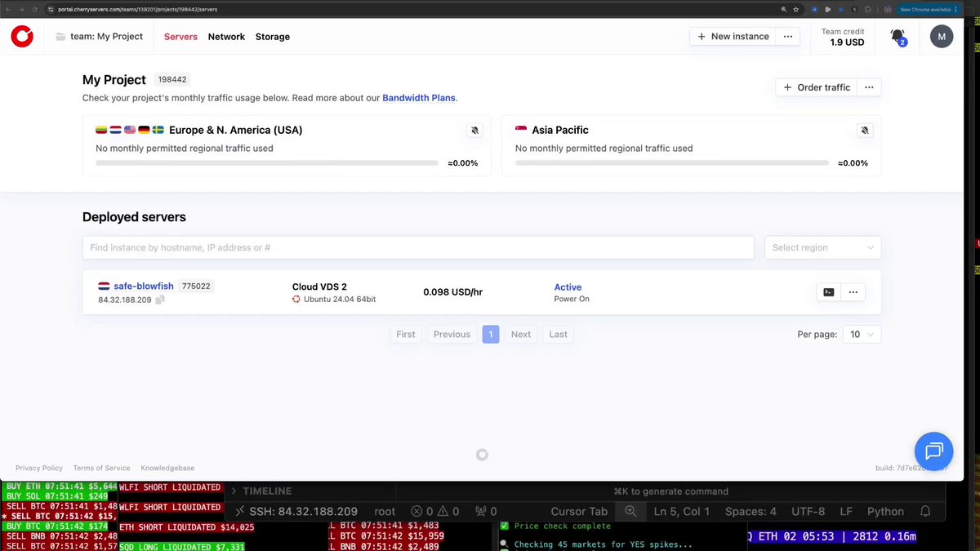The height and width of the screenshot is (551, 980).
Task: Click Europe & N. America traffic notification icon
Action: (x=475, y=131)
